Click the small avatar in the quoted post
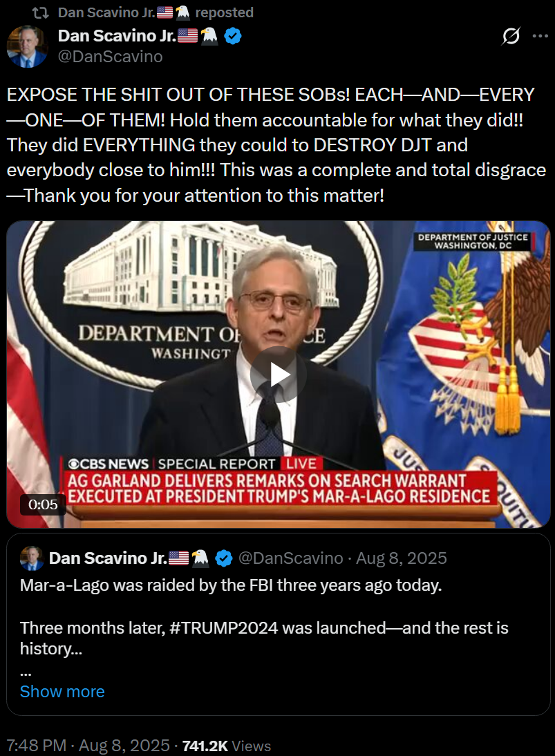This screenshot has height=756, width=555. click(x=32, y=558)
